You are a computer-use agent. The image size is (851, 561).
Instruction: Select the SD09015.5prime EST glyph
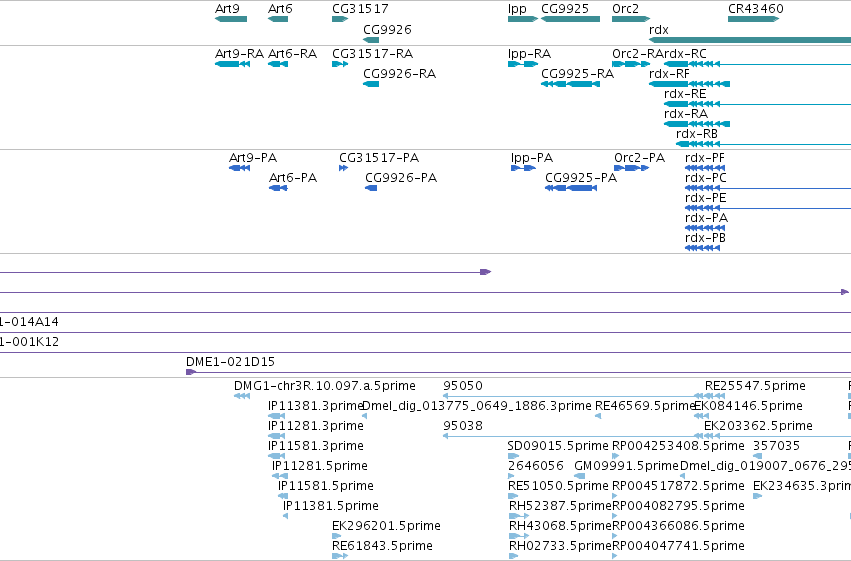click(513, 456)
